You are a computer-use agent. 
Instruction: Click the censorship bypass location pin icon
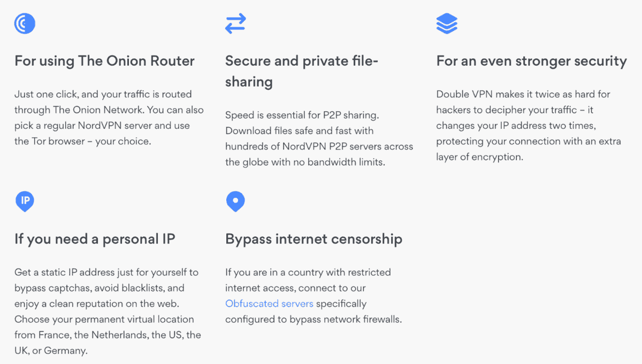(235, 202)
